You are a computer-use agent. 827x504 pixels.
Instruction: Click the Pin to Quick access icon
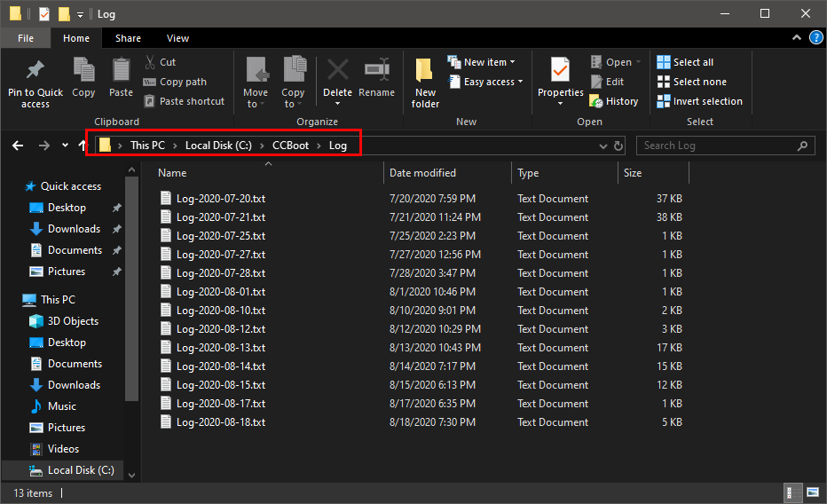coord(35,71)
